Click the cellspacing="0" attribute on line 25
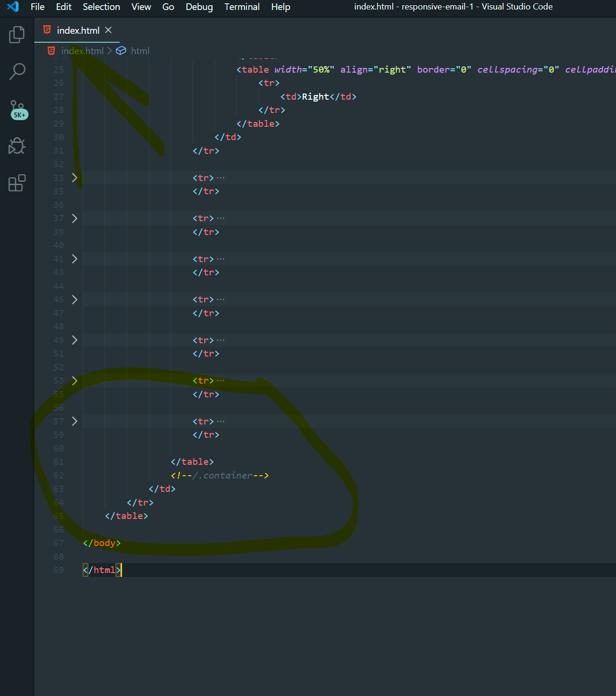 (x=518, y=69)
